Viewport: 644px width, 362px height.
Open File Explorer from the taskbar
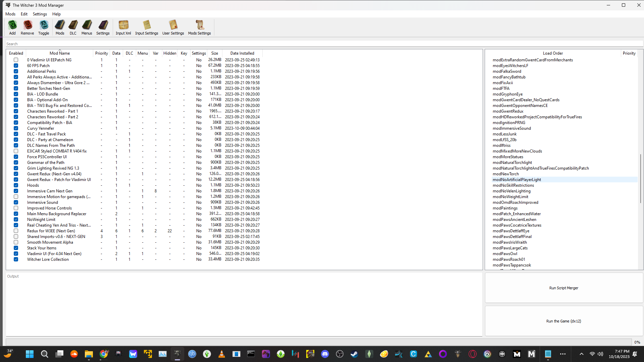[89, 354]
